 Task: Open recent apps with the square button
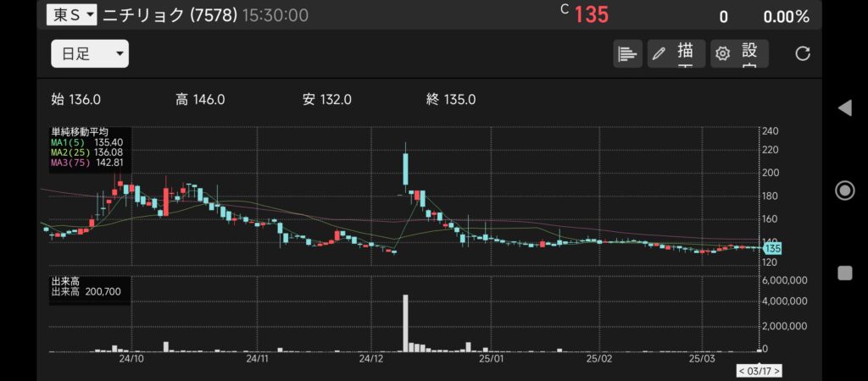click(844, 273)
